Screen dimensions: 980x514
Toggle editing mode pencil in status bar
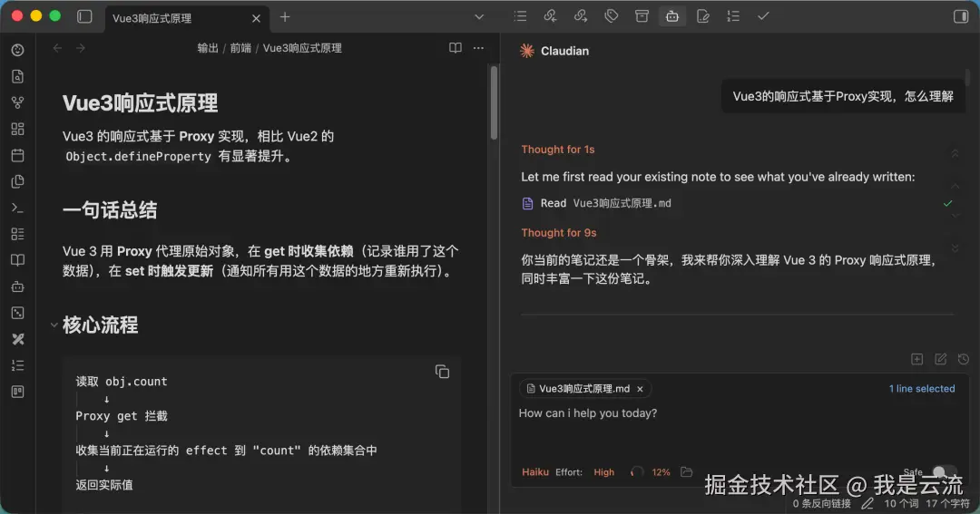click(x=867, y=503)
